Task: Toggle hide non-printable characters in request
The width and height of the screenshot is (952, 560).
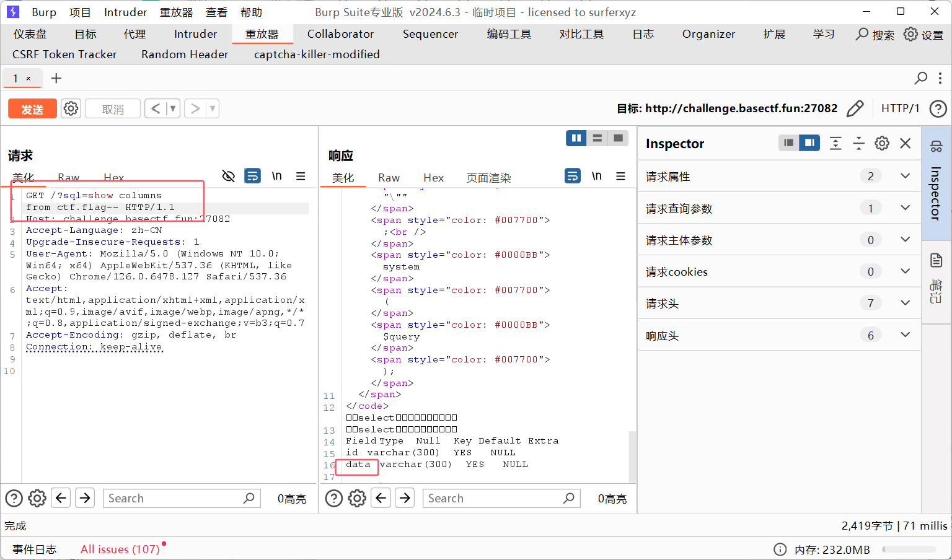Action: click(x=229, y=177)
